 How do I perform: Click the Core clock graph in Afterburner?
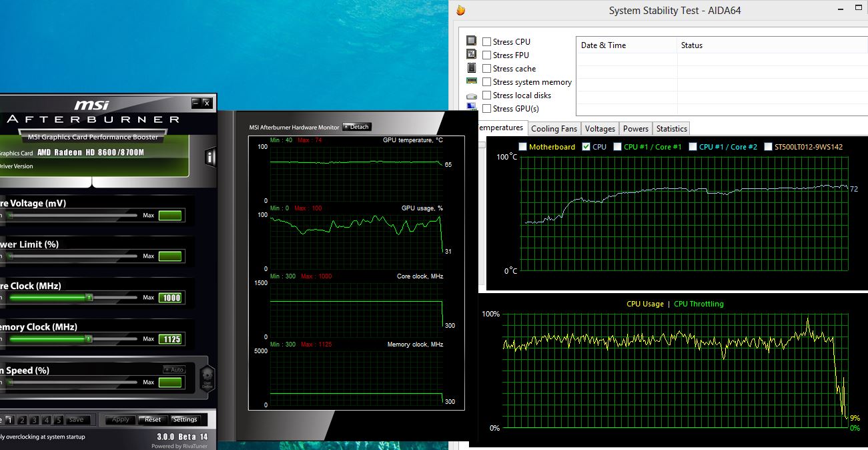pyautogui.click(x=356, y=309)
